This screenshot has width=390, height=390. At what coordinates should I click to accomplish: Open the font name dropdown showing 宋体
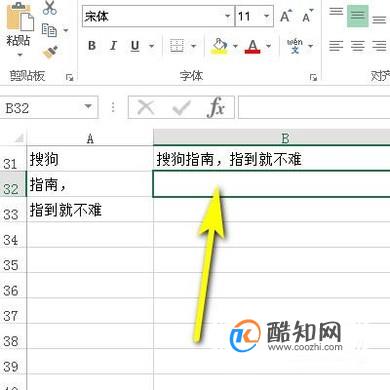click(x=227, y=16)
